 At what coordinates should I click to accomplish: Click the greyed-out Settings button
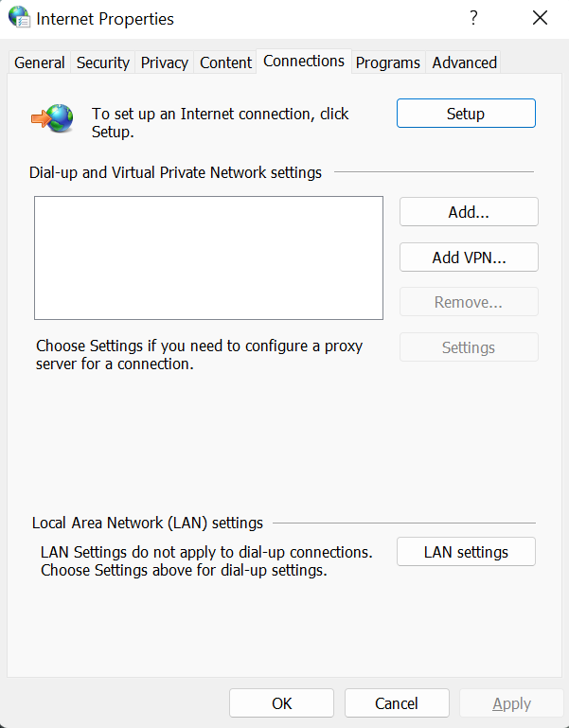tap(469, 347)
